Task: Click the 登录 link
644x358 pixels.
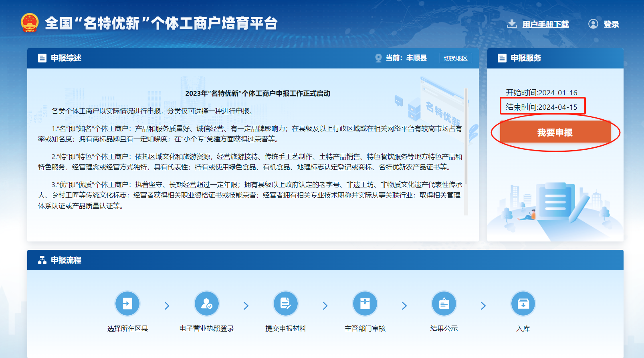Action: (x=611, y=24)
